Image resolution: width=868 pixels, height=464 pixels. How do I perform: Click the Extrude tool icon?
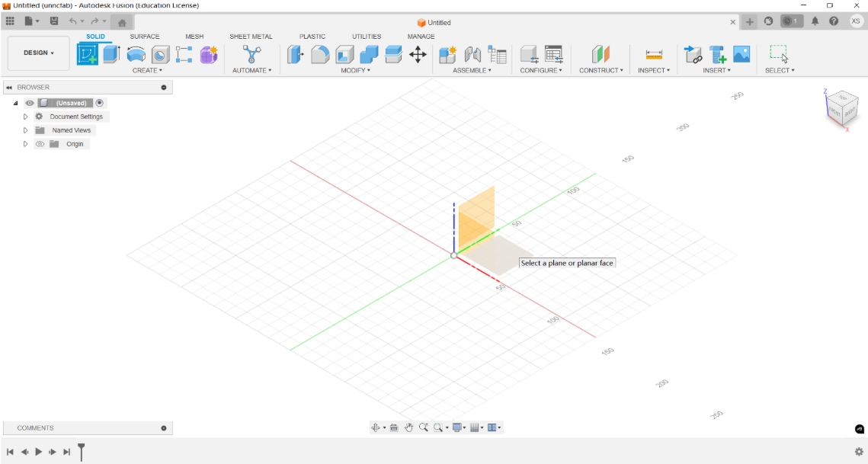[111, 54]
